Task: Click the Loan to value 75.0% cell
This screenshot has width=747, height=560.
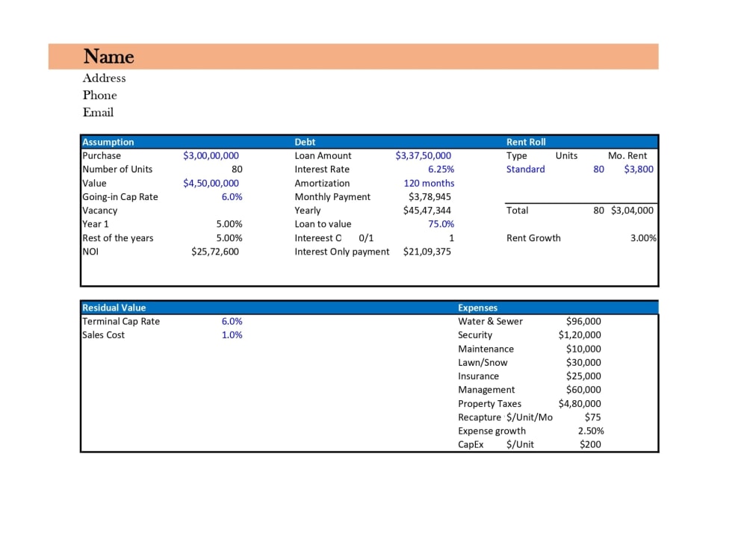Action: pyautogui.click(x=441, y=224)
